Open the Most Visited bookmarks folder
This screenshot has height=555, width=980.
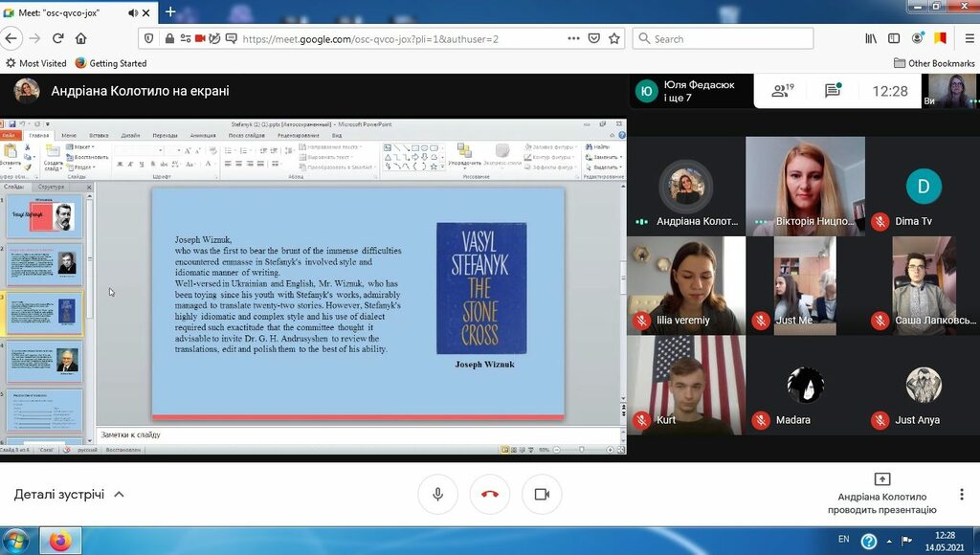pos(36,63)
